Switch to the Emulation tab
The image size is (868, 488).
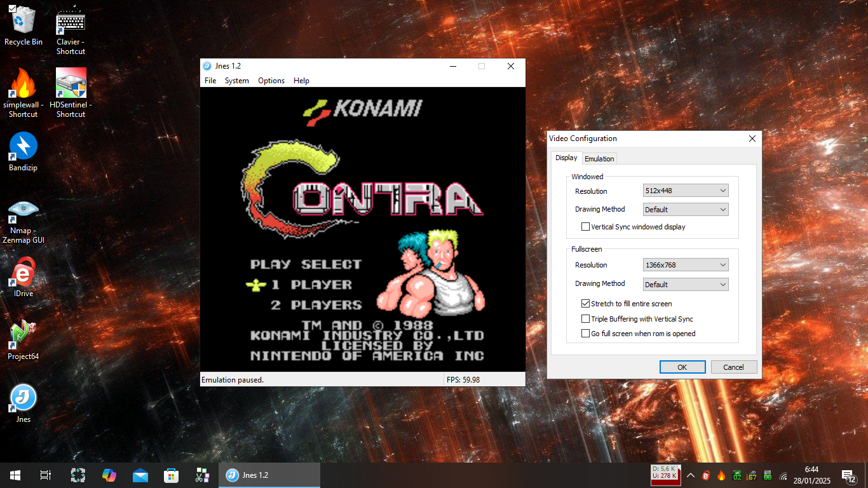point(599,159)
